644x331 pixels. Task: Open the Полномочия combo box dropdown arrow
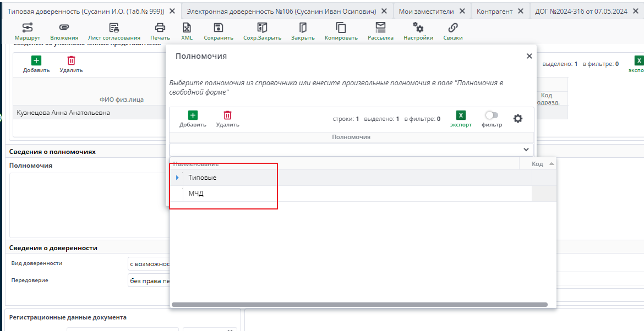pos(527,150)
